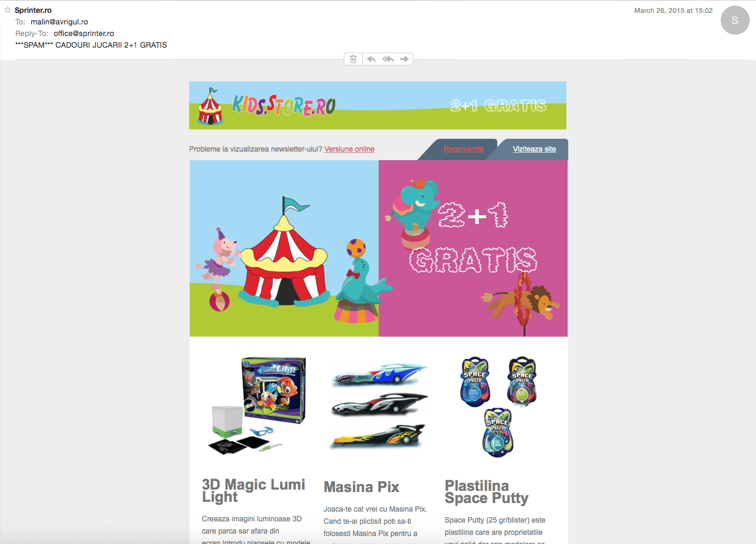Select the Viziteaza site tab
The image size is (756, 544).
click(534, 149)
